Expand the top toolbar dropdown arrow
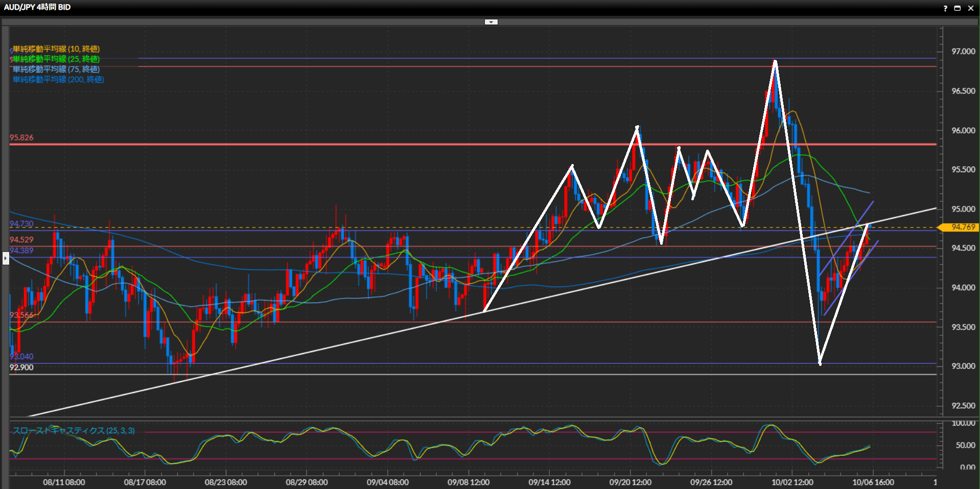The width and height of the screenshot is (980, 489). (491, 22)
